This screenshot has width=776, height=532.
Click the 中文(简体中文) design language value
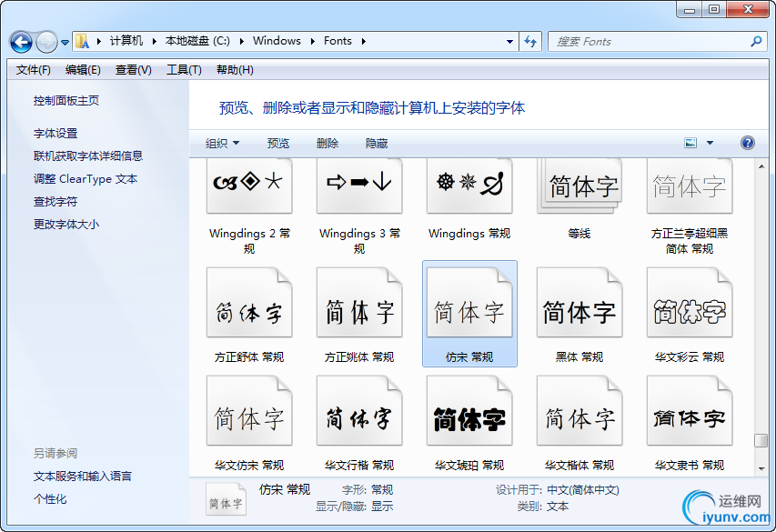pyautogui.click(x=583, y=490)
